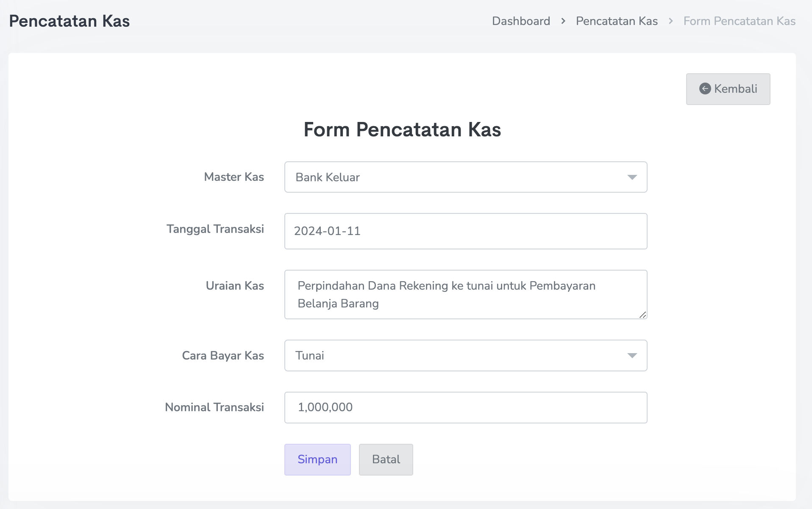The width and height of the screenshot is (812, 509).
Task: Click the chevron before Form Pencatatan Kas breadcrumb
Action: 670,21
